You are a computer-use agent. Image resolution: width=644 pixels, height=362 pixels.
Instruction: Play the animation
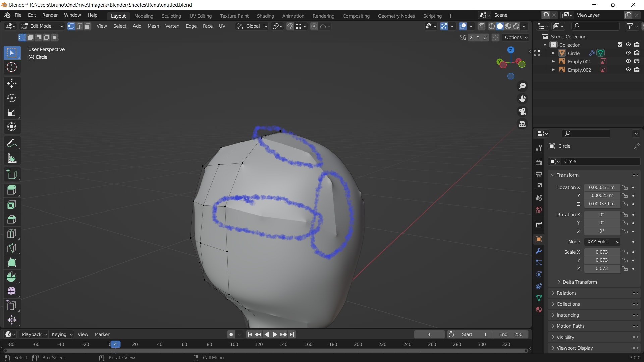275,334
